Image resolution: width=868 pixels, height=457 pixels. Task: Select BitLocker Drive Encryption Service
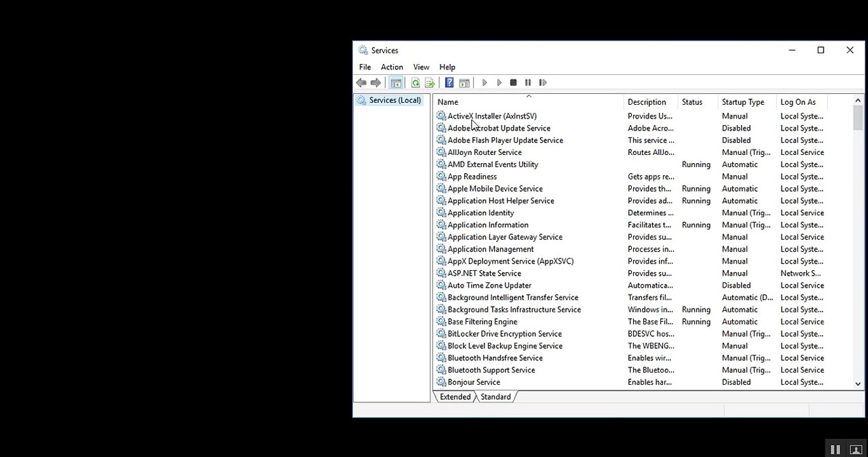(505, 334)
